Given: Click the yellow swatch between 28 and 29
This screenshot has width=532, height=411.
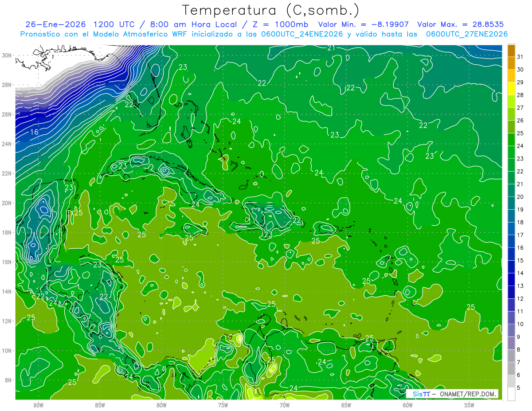Looking at the screenshot, I should coord(511,88).
